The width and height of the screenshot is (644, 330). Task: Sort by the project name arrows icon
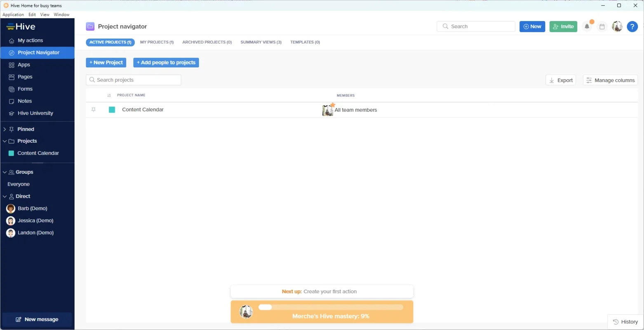click(109, 95)
